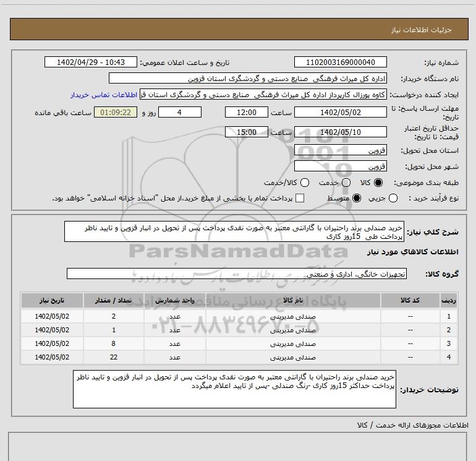Click the ردیف column header
Image resolution: width=476 pixels, height=461 pixels.
point(449,300)
